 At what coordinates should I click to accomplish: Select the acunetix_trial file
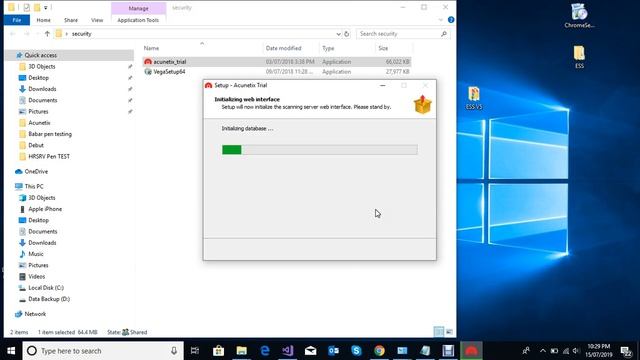(x=170, y=62)
